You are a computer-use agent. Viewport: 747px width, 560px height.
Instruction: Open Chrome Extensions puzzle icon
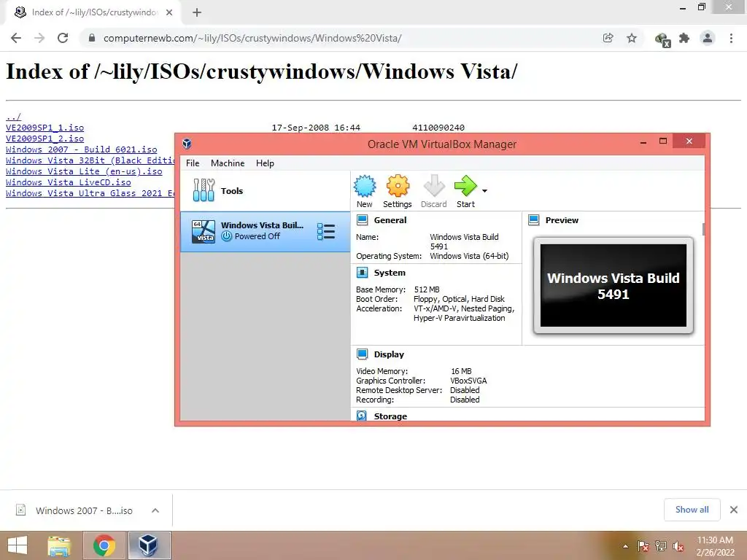[684, 38]
